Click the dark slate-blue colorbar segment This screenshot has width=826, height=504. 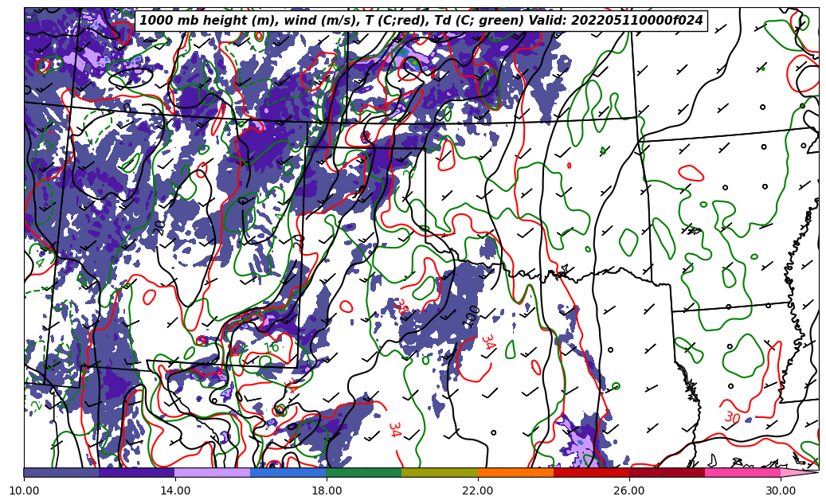coord(61,472)
